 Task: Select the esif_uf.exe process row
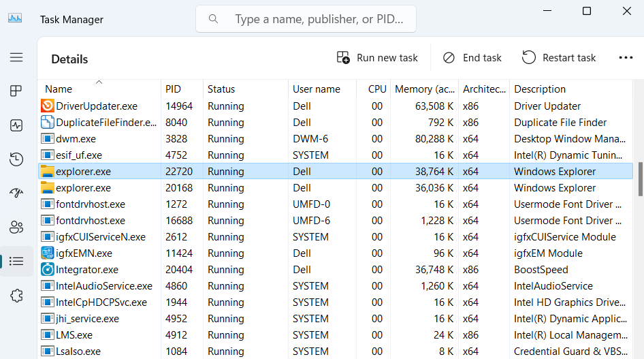[336, 155]
